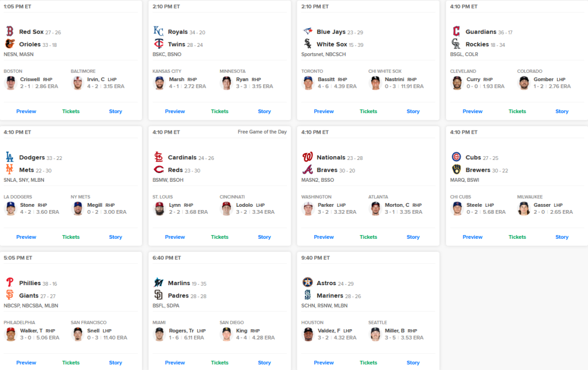Read Story for Blue Jays vs White Sox
The width and height of the screenshot is (588, 370).
[x=413, y=112]
